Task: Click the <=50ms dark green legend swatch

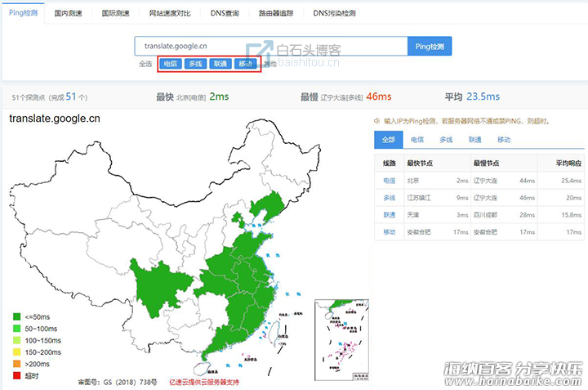Action: (17, 316)
